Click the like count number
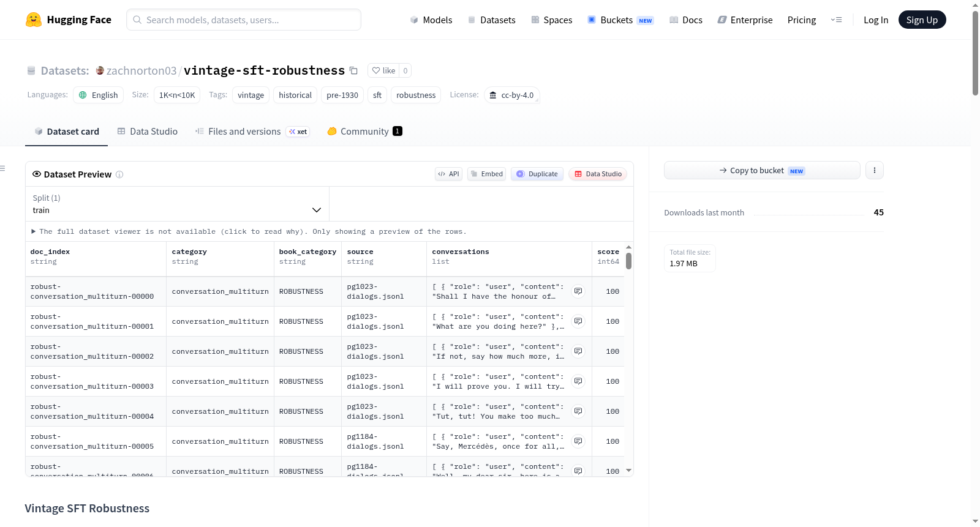The height and width of the screenshot is (527, 980). coord(405,70)
